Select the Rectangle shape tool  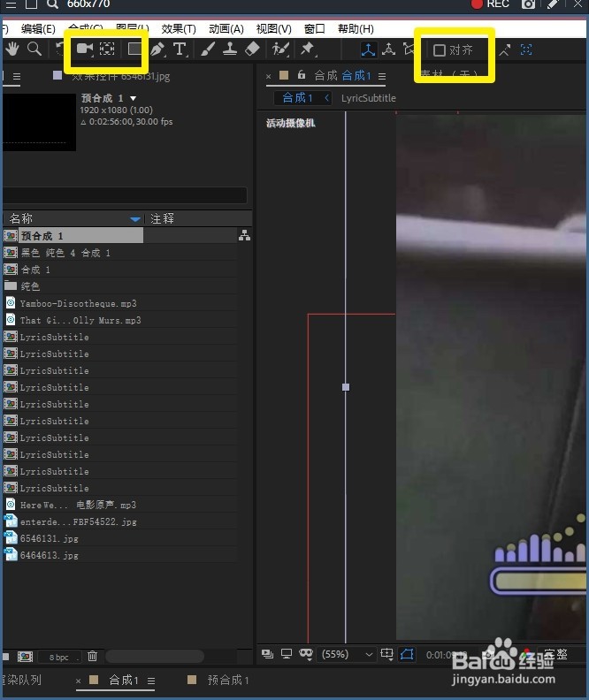(134, 49)
